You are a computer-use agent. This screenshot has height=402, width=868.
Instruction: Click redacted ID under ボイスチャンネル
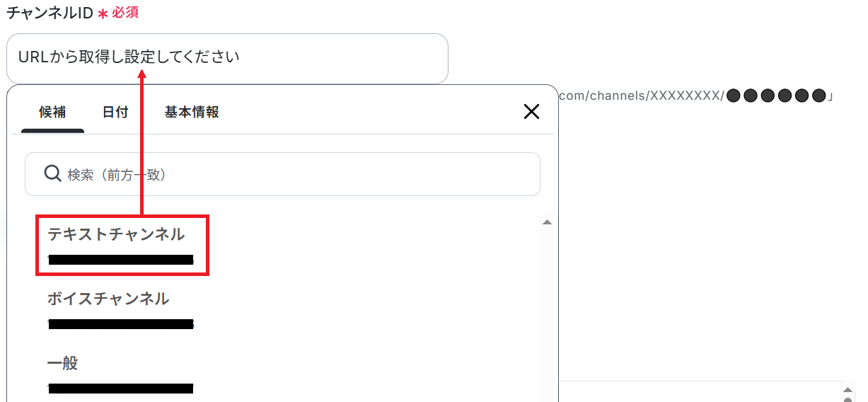[121, 324]
